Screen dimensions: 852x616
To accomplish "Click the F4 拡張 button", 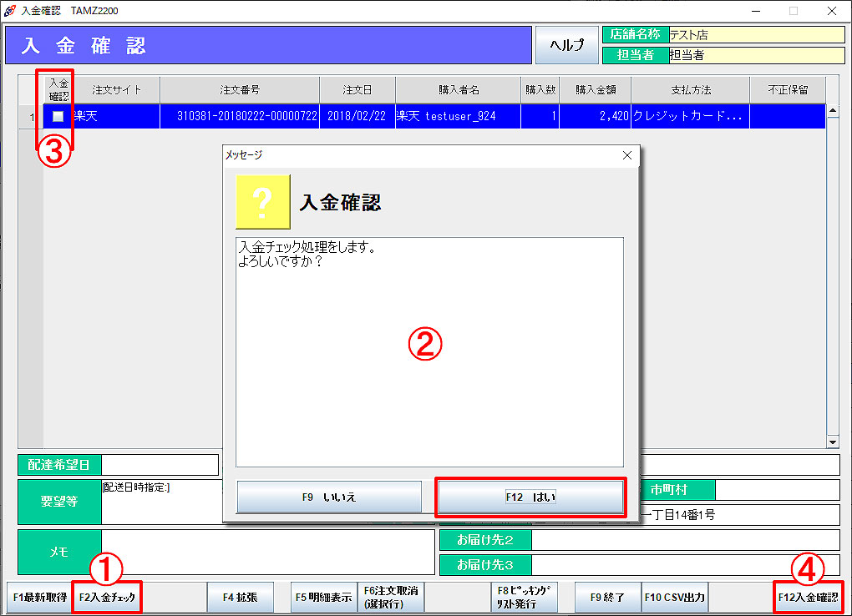I will 240,597.
